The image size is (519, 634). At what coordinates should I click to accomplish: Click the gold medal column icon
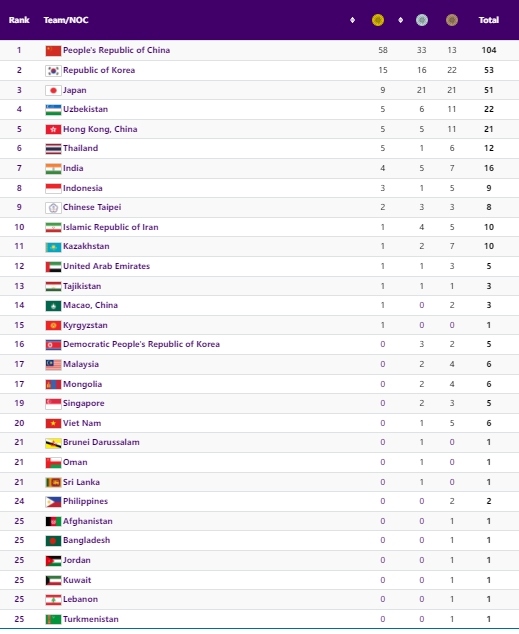[x=378, y=20]
